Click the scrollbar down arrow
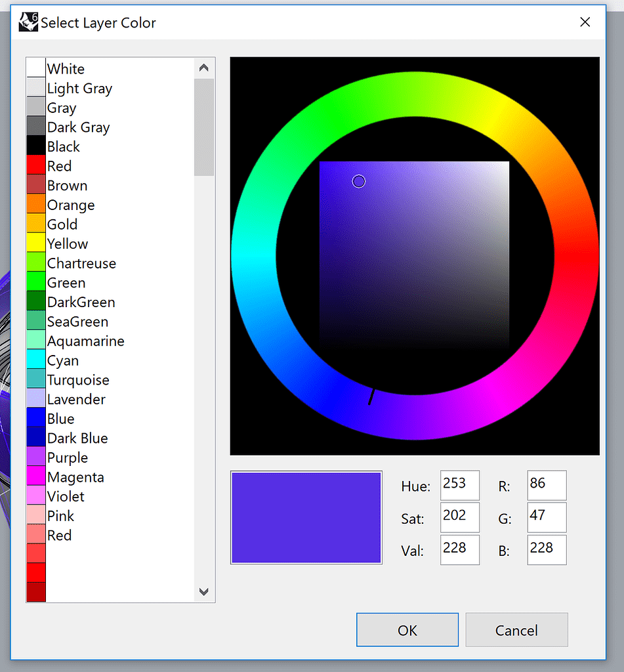This screenshot has height=672, width=624. [x=203, y=592]
